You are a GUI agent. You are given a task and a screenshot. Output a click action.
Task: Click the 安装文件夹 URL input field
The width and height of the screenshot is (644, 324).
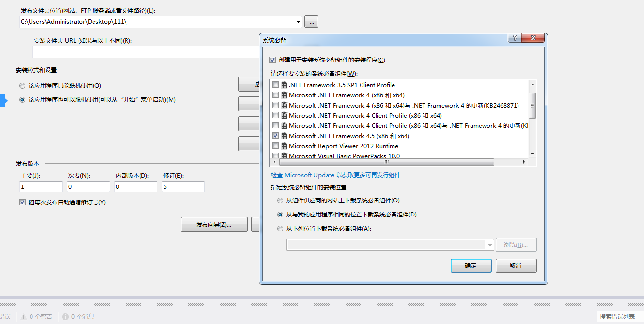146,52
